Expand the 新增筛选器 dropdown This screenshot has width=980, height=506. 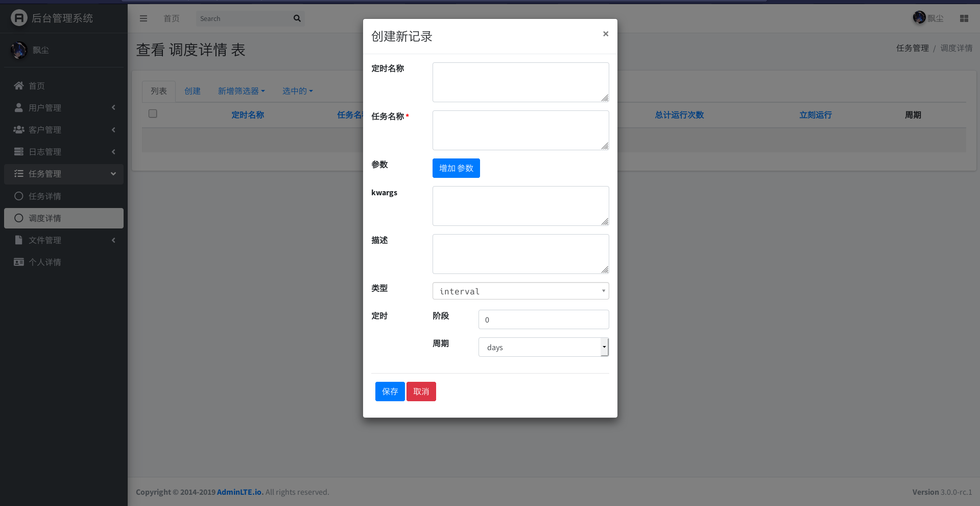coord(241,91)
